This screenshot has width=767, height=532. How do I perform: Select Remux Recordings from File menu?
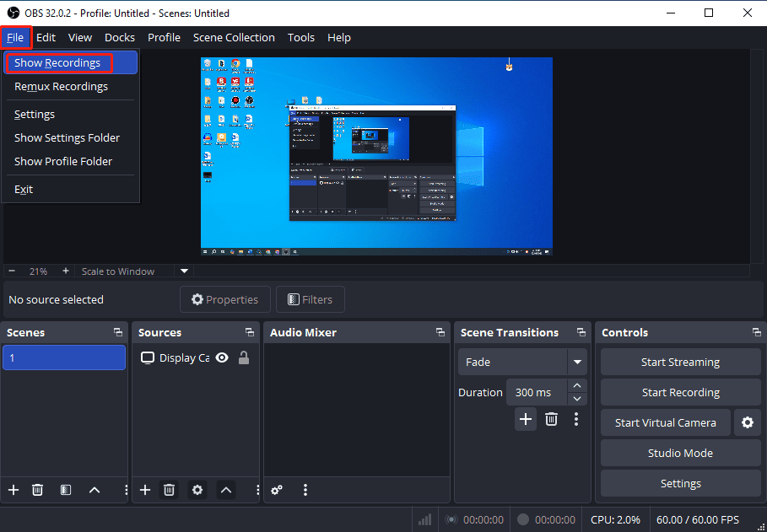click(60, 86)
